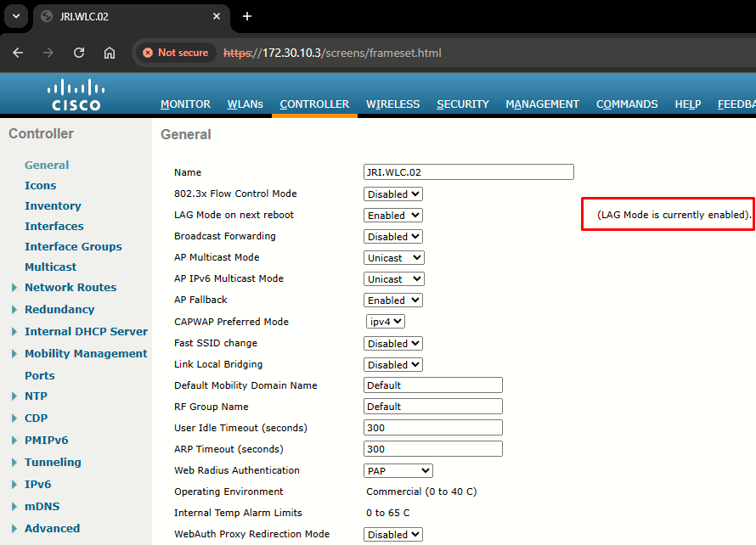This screenshot has height=545, width=756.
Task: Open the Interfaces sidebar link
Action: (54, 226)
